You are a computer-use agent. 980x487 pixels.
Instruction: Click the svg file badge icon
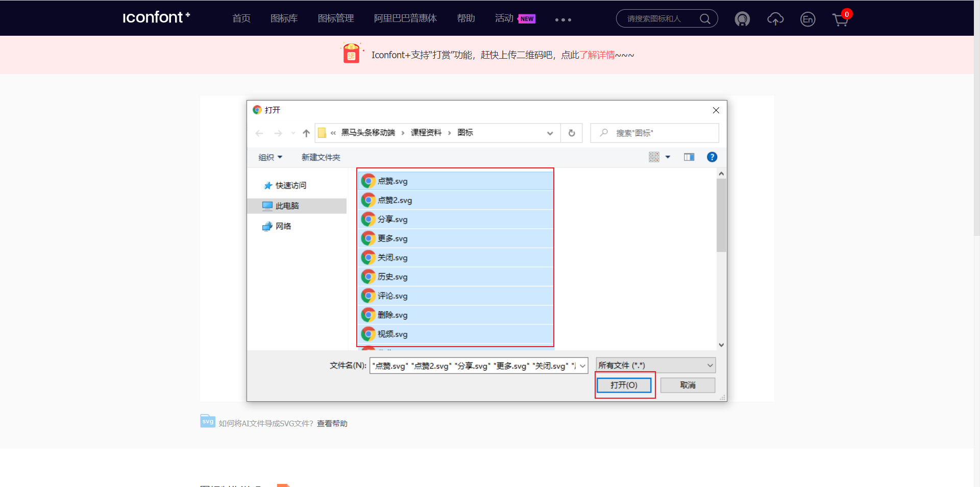(x=208, y=421)
